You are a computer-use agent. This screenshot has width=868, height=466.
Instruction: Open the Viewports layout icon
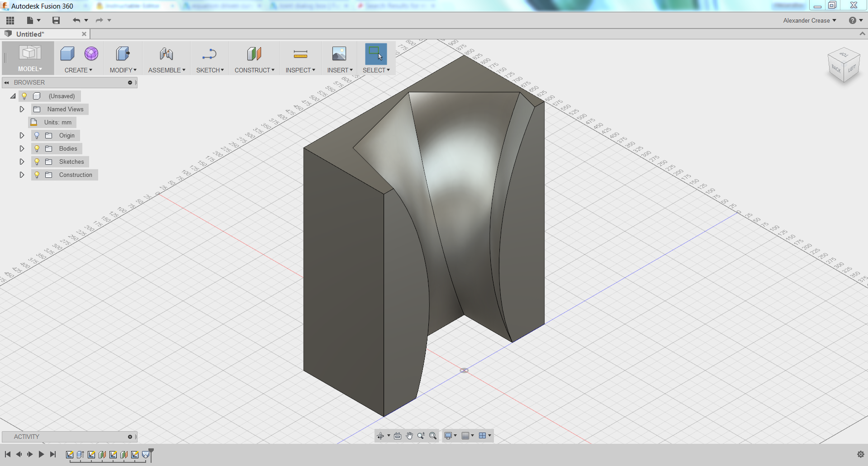[x=483, y=436]
